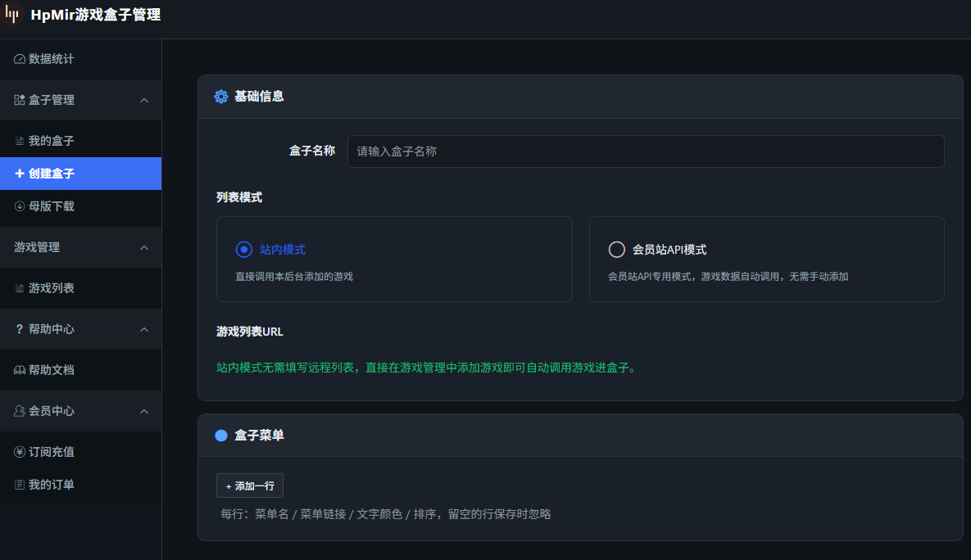Click the gear icon next to 基础信息

[x=221, y=97]
